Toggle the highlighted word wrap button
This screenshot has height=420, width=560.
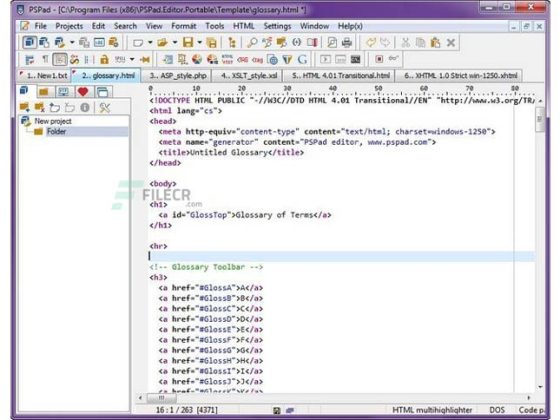coord(60,59)
